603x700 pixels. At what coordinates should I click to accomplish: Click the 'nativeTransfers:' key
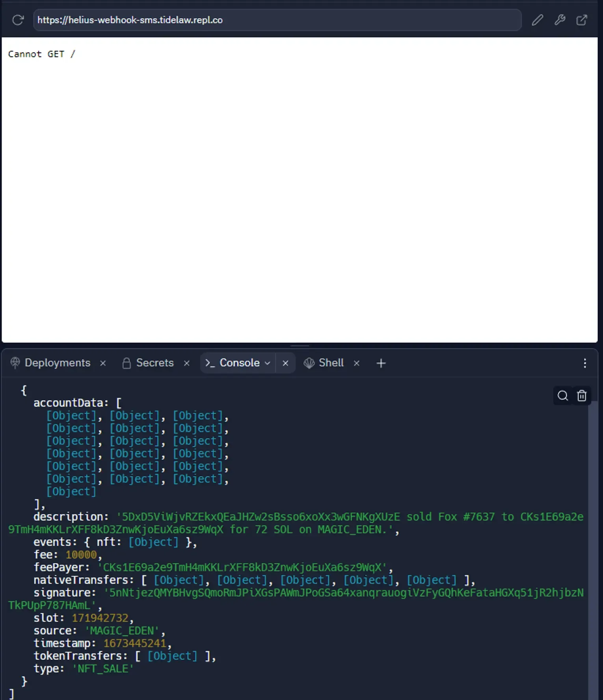84,580
